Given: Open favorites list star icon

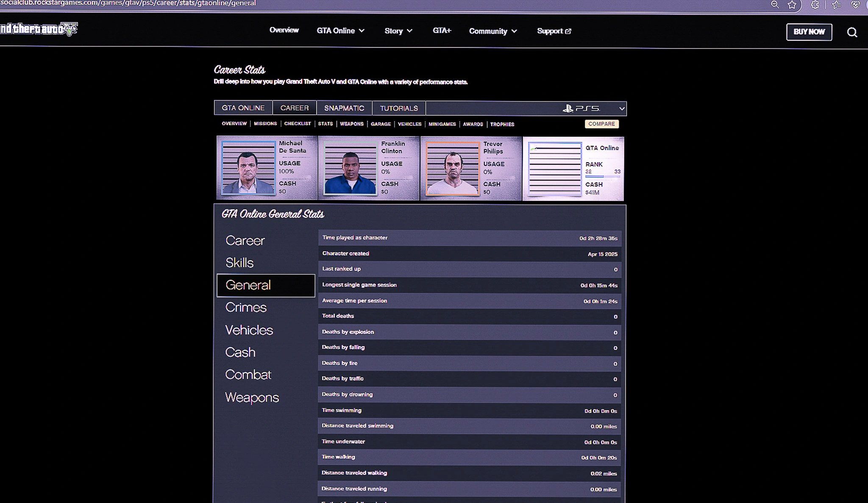Looking at the screenshot, I should pyautogui.click(x=836, y=5).
